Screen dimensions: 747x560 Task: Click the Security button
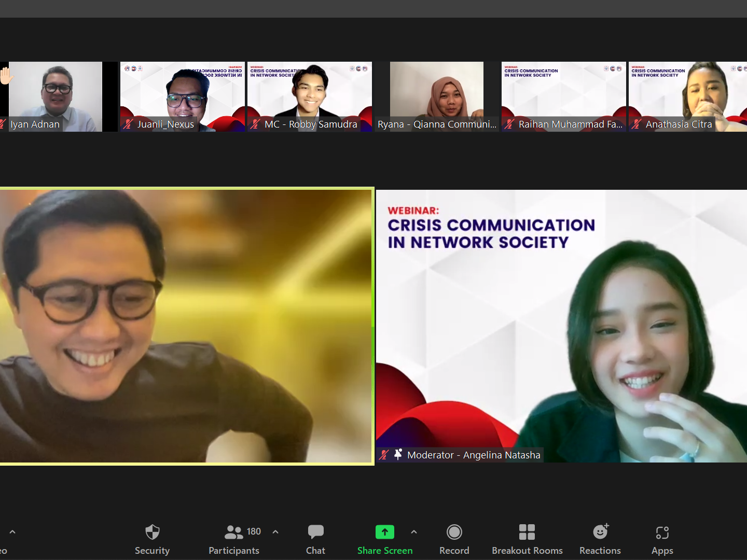[x=151, y=539]
